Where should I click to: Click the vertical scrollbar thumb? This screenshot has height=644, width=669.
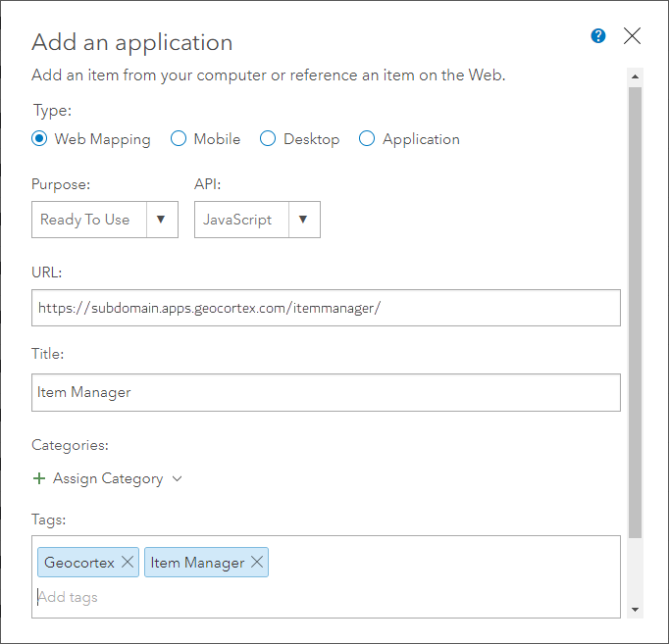pyautogui.click(x=635, y=313)
